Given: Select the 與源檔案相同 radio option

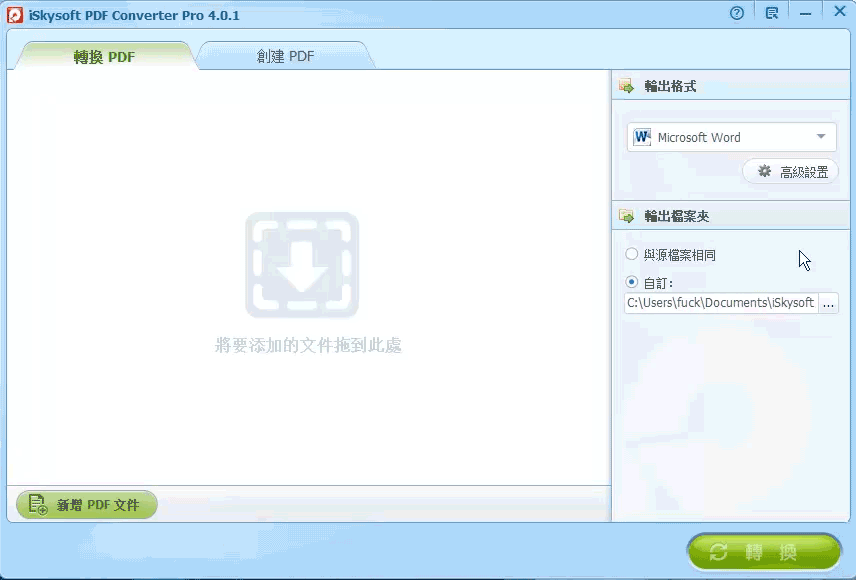Looking at the screenshot, I should click(x=631, y=254).
